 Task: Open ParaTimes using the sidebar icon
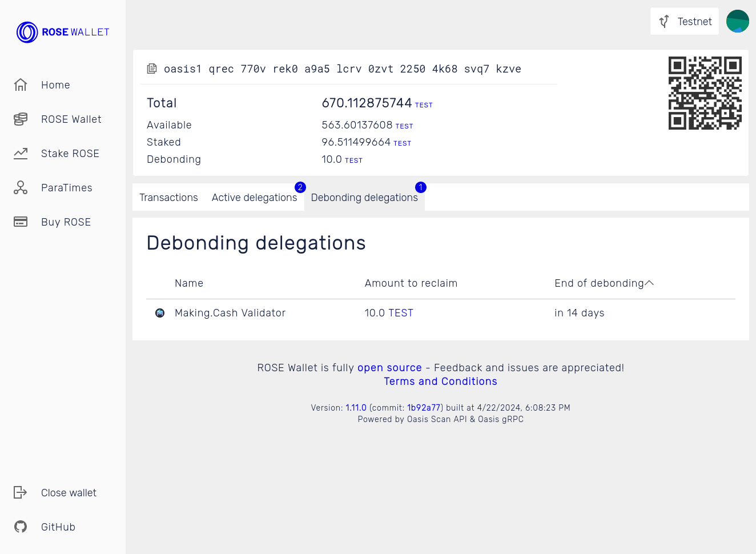tap(21, 187)
